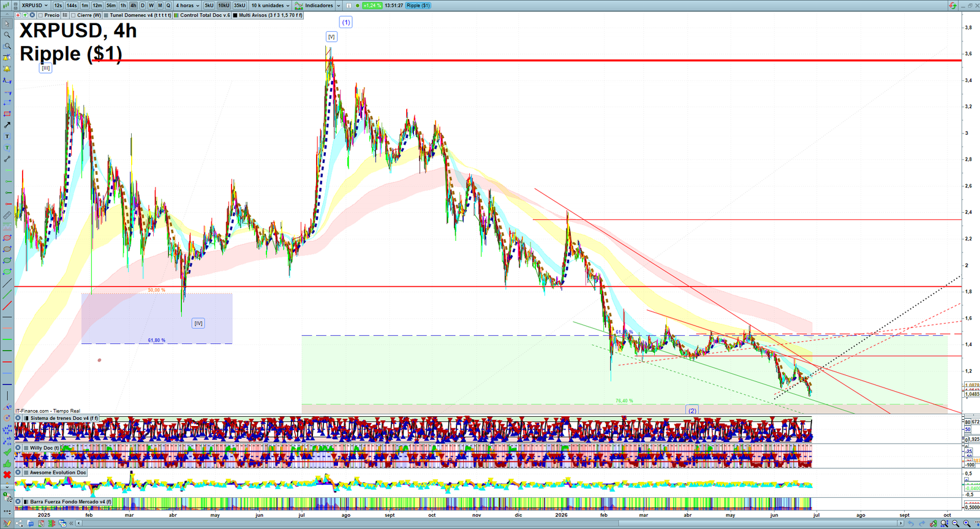
Task: Switch to the 144s timeframe
Action: click(72, 6)
